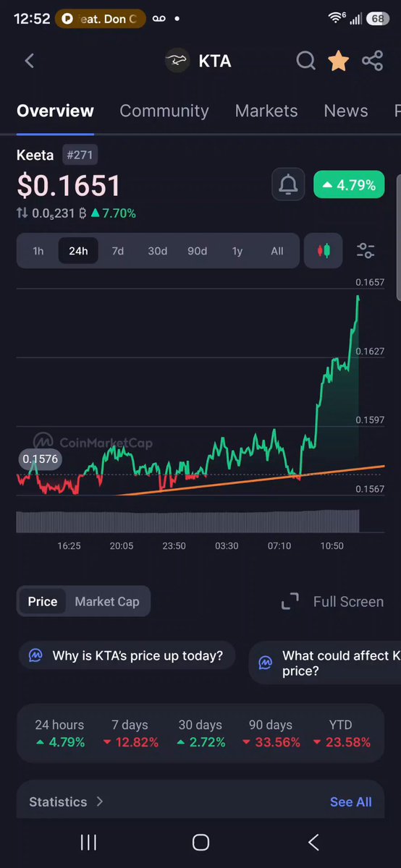Open the Community tab
This screenshot has height=868, width=401.
tap(164, 111)
